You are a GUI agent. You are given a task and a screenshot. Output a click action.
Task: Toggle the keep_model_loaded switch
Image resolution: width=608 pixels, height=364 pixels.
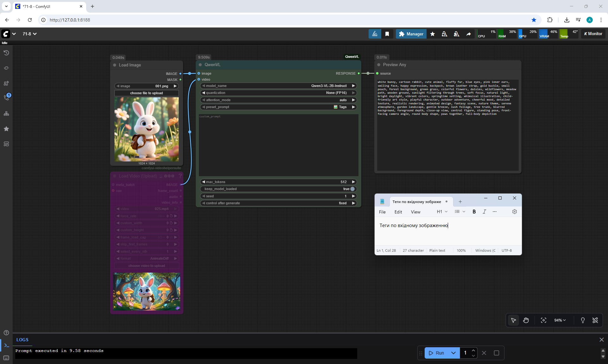pos(352,189)
